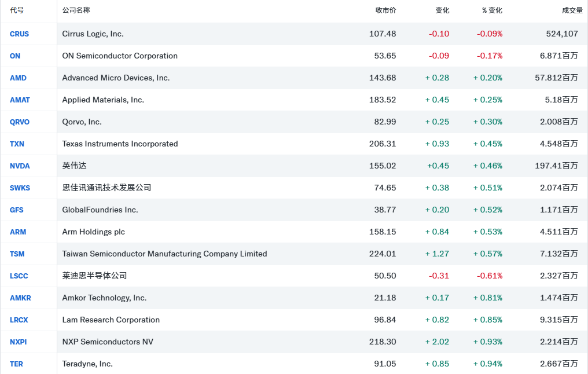Select company name Qorvo, Inc.
This screenshot has width=588, height=374.
[82, 122]
